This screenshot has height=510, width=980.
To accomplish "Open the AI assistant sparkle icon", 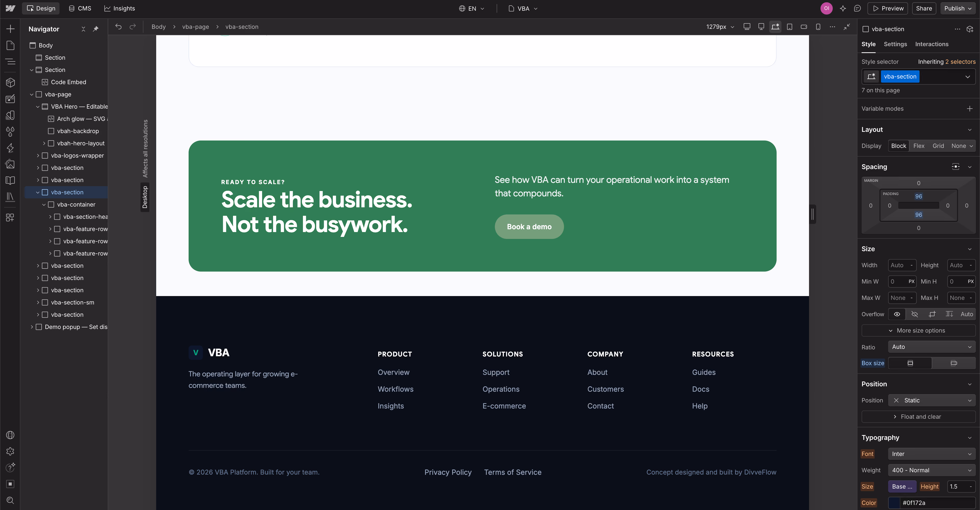I will (x=843, y=8).
